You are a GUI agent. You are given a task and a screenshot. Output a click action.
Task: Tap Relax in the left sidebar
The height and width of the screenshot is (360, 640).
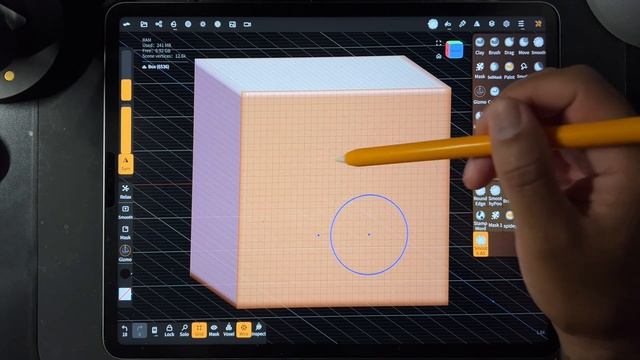coord(125,191)
